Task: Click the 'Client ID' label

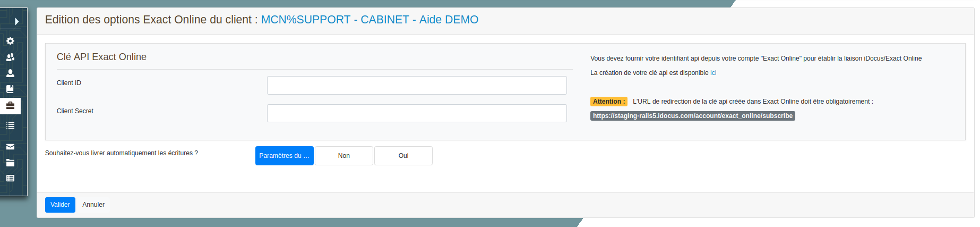Action: coord(69,83)
